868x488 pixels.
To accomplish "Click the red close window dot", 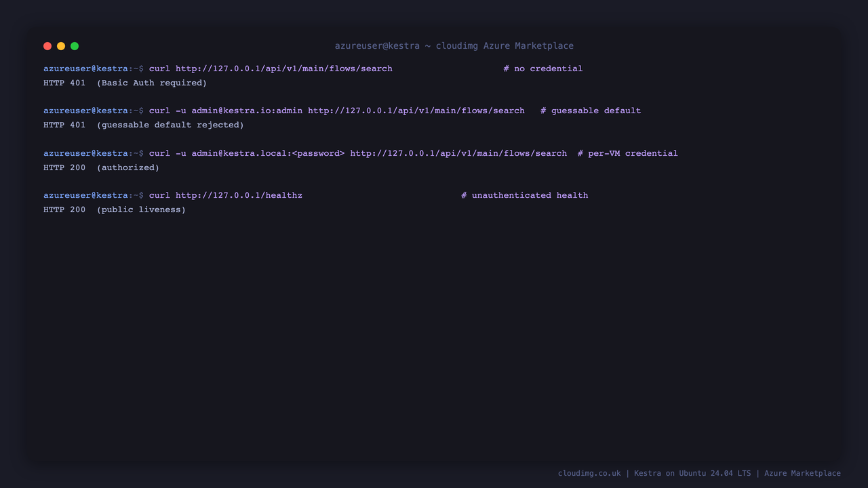I will click(x=47, y=46).
